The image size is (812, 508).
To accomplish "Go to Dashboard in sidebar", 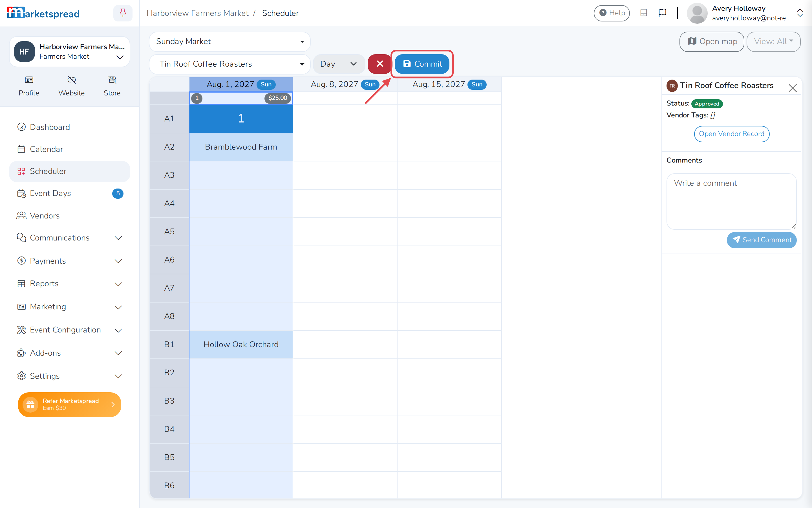I will [x=69, y=127].
